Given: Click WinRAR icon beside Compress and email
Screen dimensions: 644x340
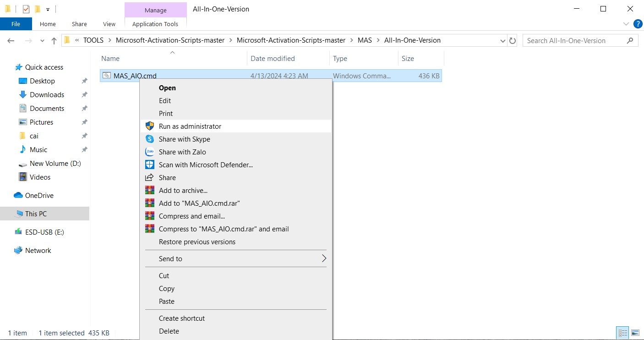Looking at the screenshot, I should point(150,216).
